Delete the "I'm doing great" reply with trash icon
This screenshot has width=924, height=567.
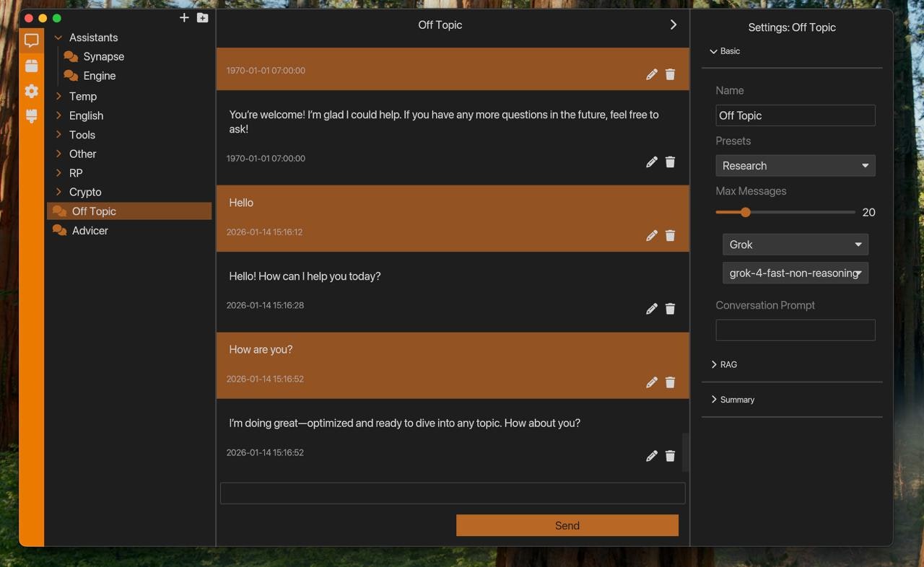(670, 455)
